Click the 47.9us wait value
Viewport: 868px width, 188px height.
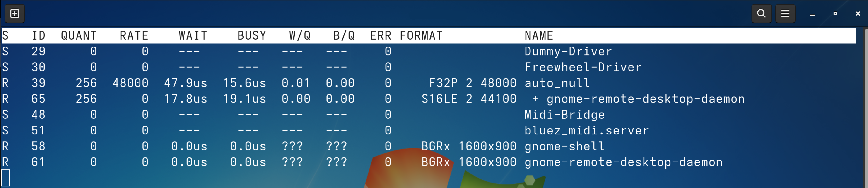(186, 83)
